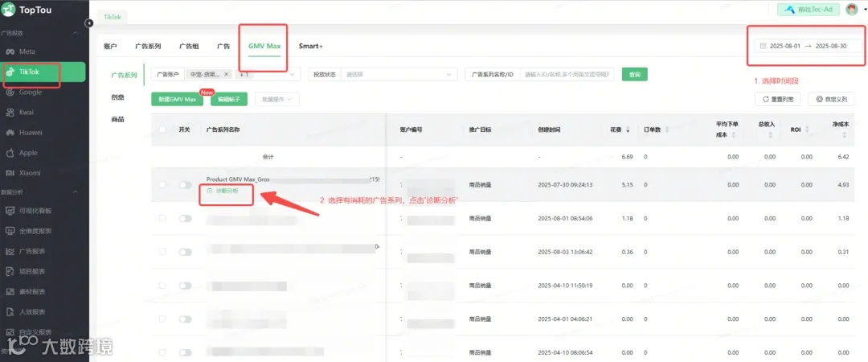The width and height of the screenshot is (868, 362).
Task: Open the end date 2025-08-30 picker
Action: (831, 46)
